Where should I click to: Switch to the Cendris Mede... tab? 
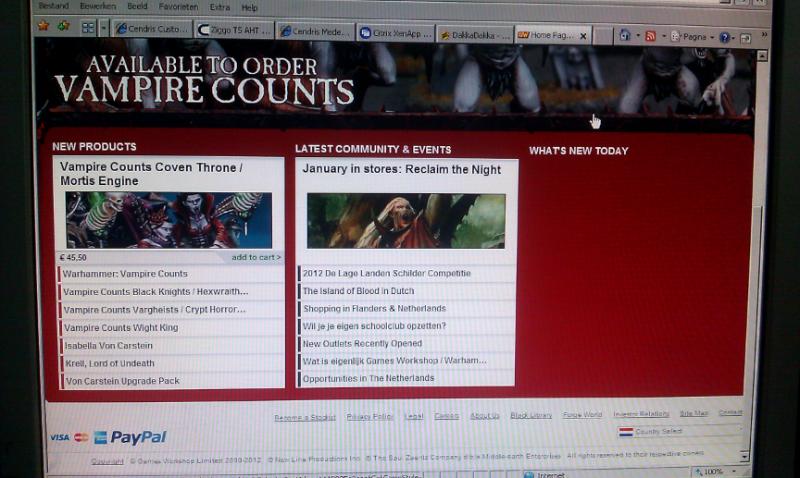(x=316, y=31)
